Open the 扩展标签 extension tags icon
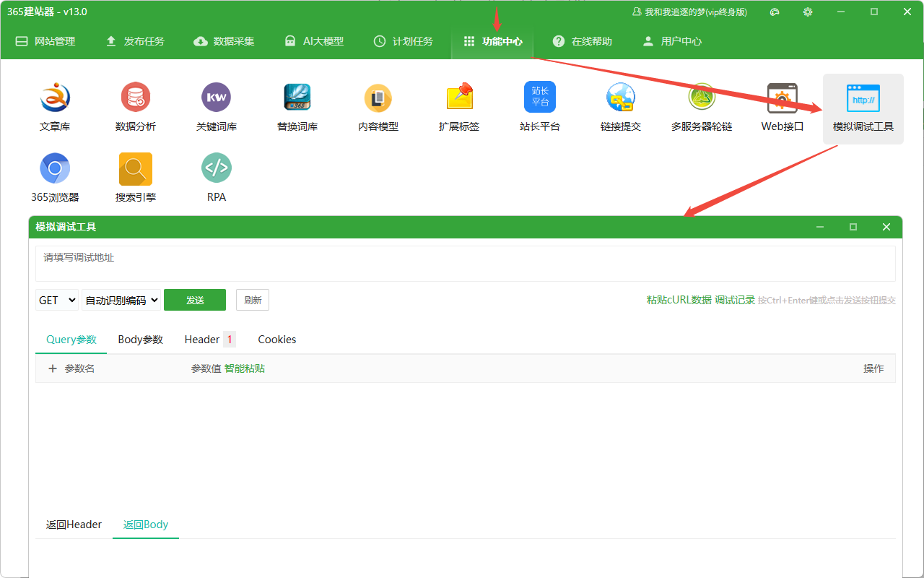The image size is (924, 578). [x=459, y=107]
